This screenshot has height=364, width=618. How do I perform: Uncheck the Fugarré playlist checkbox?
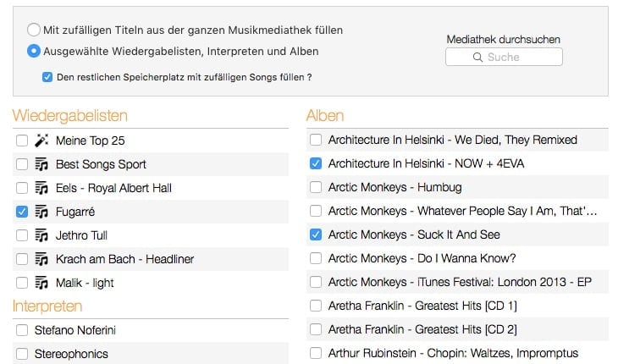pos(22,212)
